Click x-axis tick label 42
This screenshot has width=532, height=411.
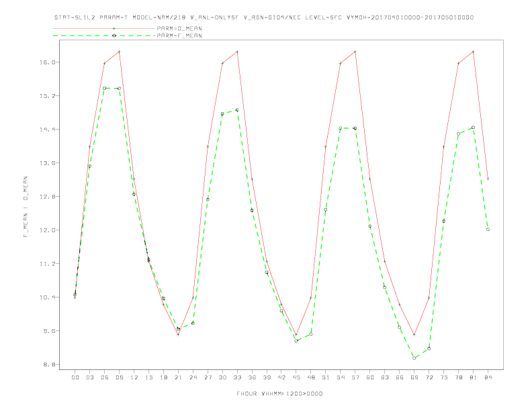tap(281, 377)
